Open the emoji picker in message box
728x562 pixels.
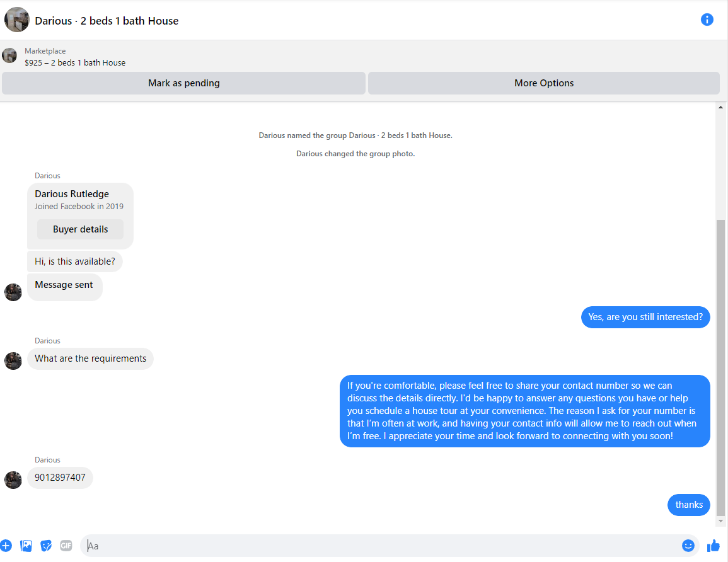coord(688,546)
